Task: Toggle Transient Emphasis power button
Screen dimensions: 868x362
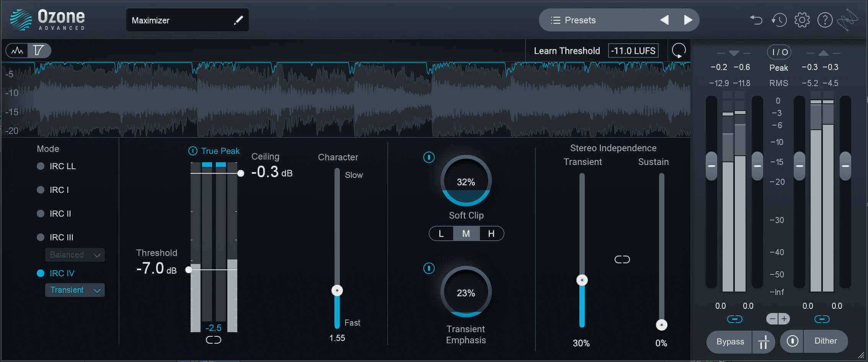Action: (429, 268)
